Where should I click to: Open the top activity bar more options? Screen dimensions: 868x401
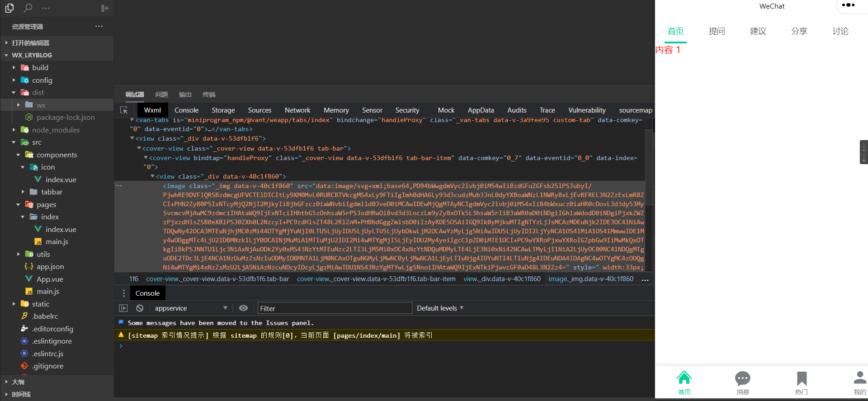click(46, 8)
